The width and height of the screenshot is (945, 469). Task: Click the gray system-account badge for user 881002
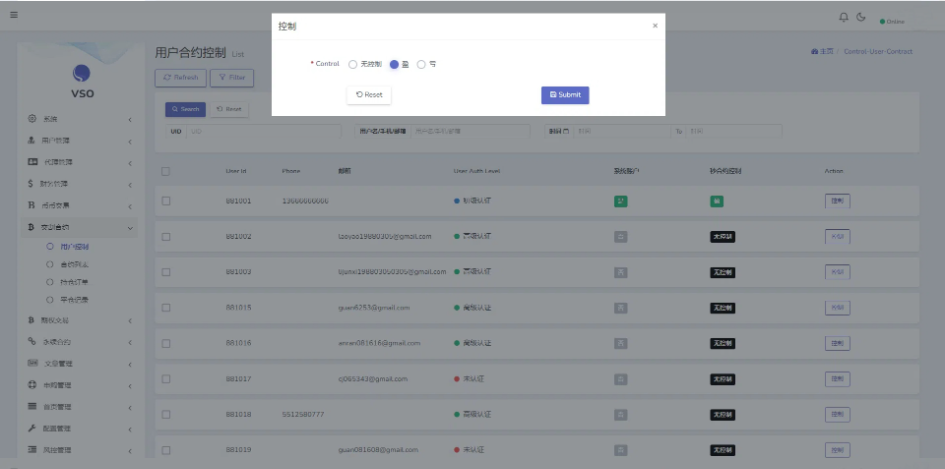pyautogui.click(x=620, y=237)
